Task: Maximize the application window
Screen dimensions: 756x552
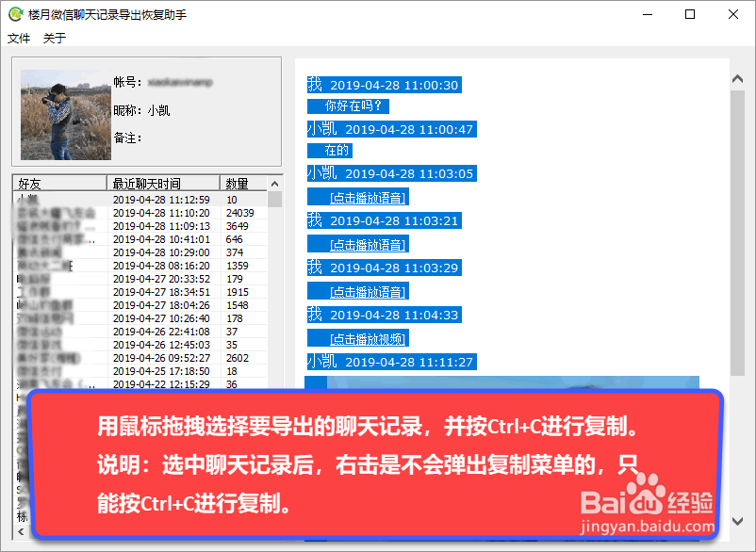Action: 690,14
